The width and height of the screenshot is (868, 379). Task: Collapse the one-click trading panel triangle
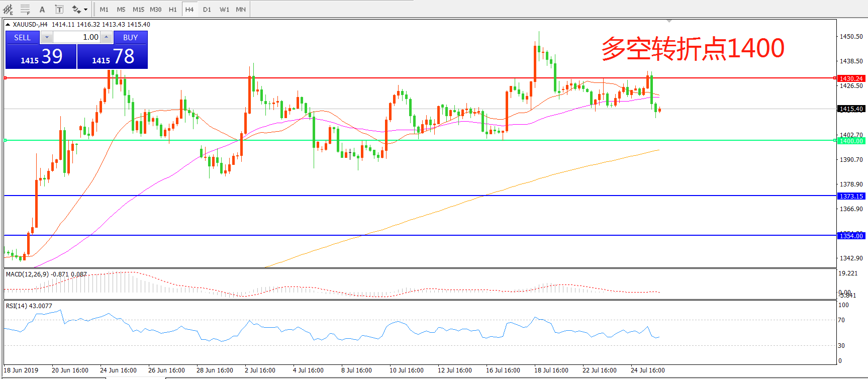click(8, 24)
